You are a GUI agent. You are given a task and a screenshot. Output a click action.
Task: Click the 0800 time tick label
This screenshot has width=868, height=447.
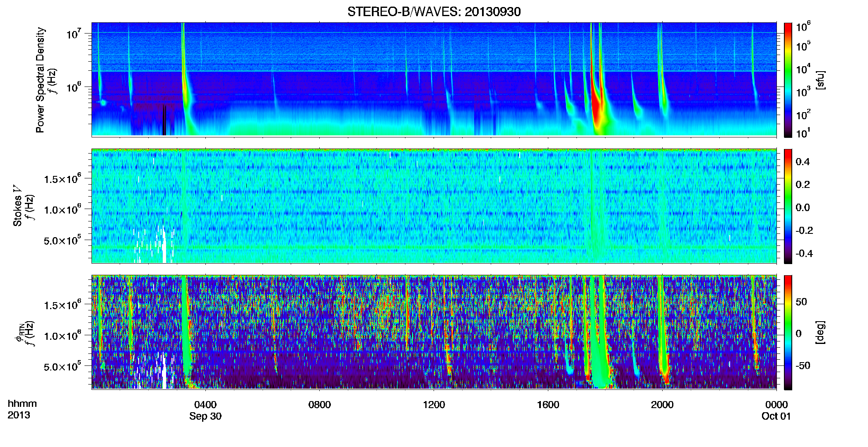[x=320, y=404]
